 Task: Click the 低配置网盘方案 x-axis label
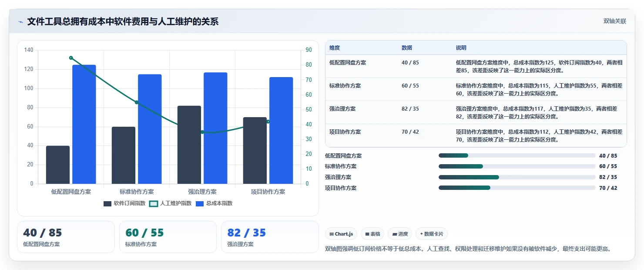click(x=71, y=192)
